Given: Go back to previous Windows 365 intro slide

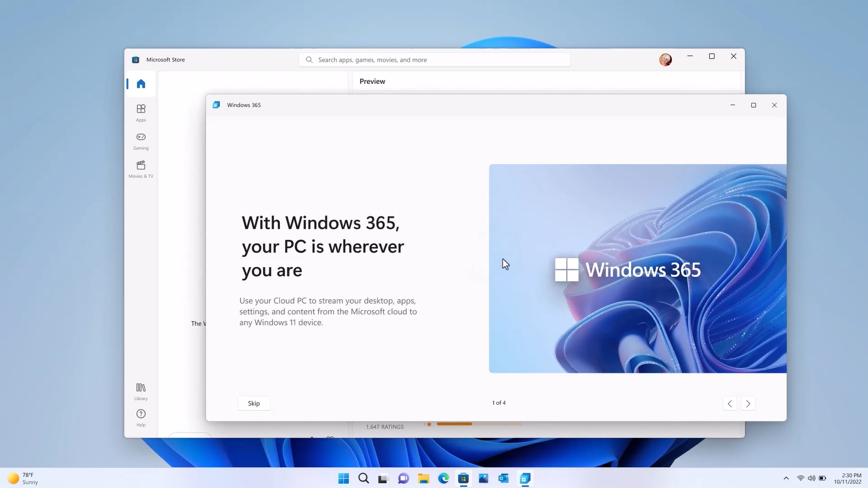Looking at the screenshot, I should pos(730,404).
